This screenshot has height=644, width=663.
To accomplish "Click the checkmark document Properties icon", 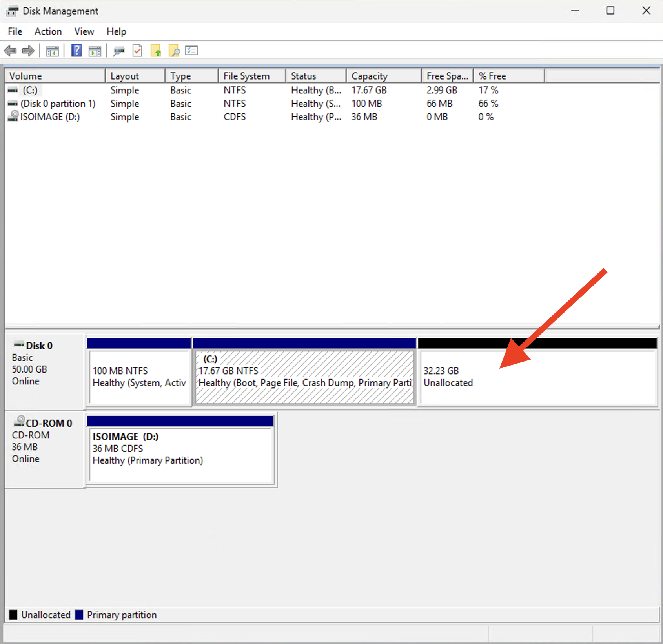I will [x=137, y=51].
